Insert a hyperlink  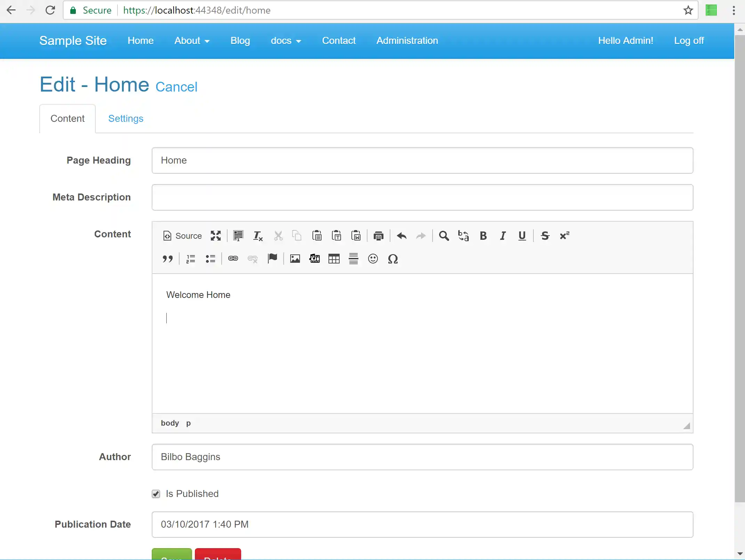click(x=233, y=259)
